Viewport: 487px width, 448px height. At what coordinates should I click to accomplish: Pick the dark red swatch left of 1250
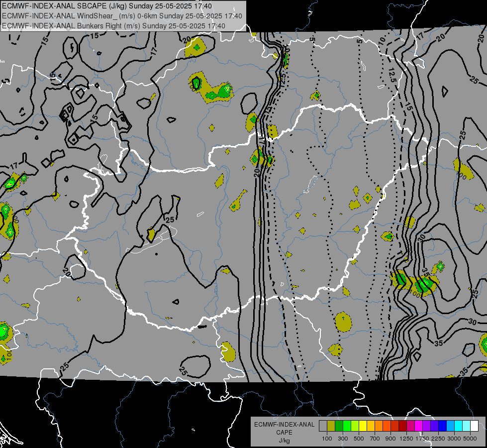[x=403, y=426]
